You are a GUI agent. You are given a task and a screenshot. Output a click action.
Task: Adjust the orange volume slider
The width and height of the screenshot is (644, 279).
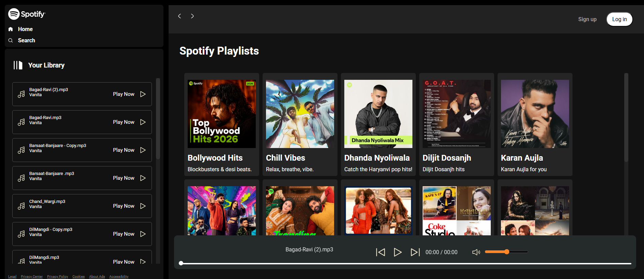[506, 252]
